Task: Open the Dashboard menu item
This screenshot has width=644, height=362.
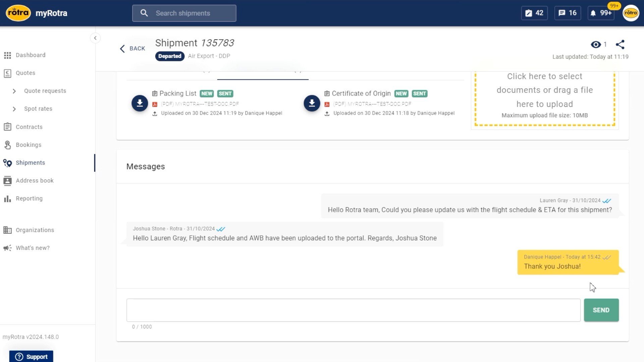Action: [31, 55]
